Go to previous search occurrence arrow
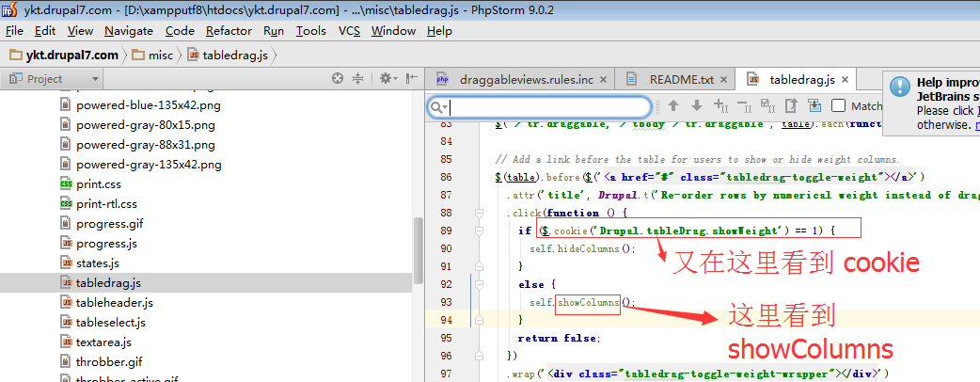 coord(673,106)
